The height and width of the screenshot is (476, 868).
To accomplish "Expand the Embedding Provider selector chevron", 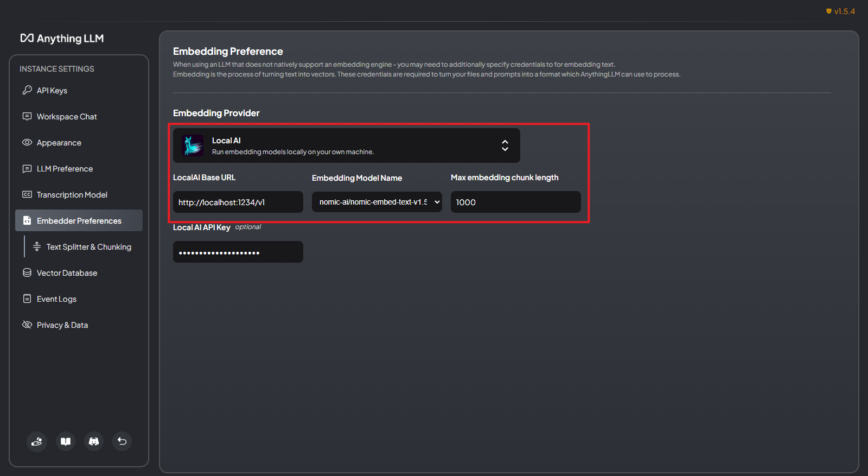I will click(505, 145).
